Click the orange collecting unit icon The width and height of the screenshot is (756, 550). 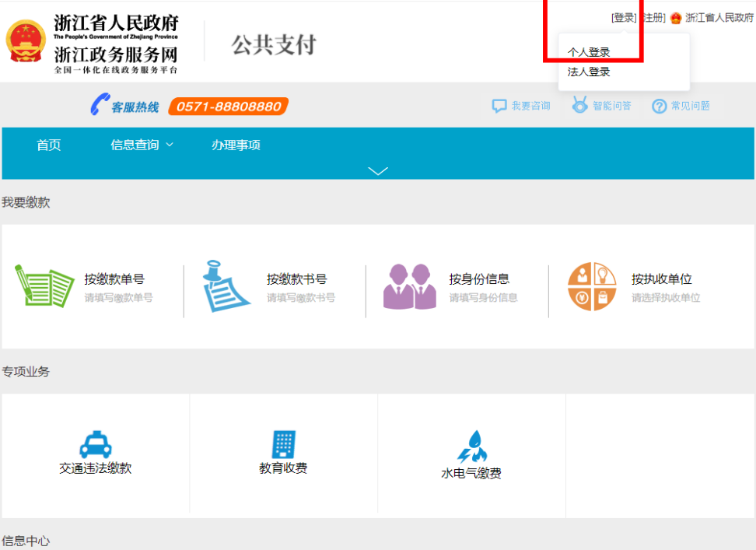click(591, 286)
